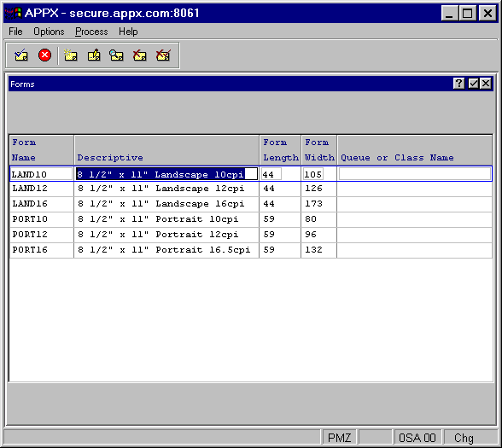Click the 'Portrait 12cpi' description cell
502x448 pixels.
click(166, 235)
